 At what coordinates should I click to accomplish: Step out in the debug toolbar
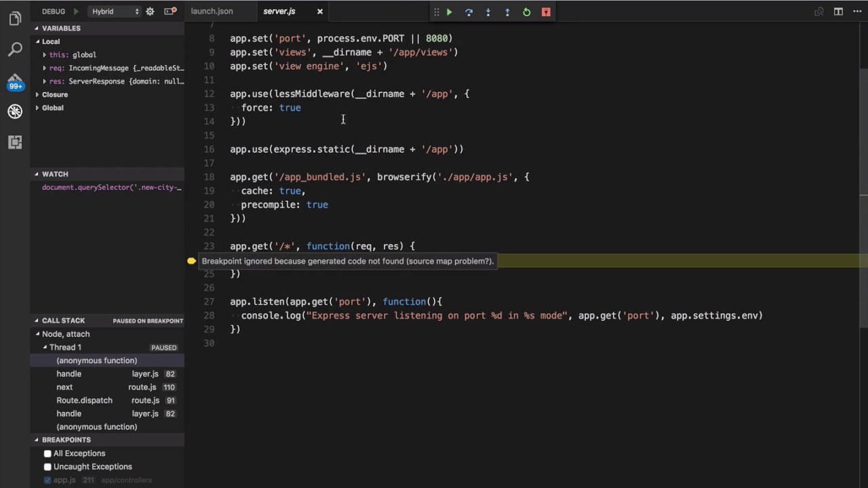point(507,12)
